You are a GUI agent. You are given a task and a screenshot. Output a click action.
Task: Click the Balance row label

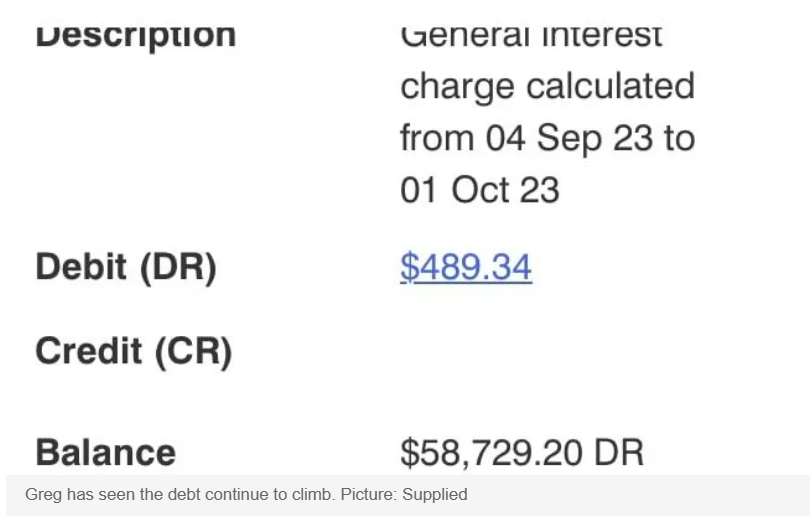(105, 452)
